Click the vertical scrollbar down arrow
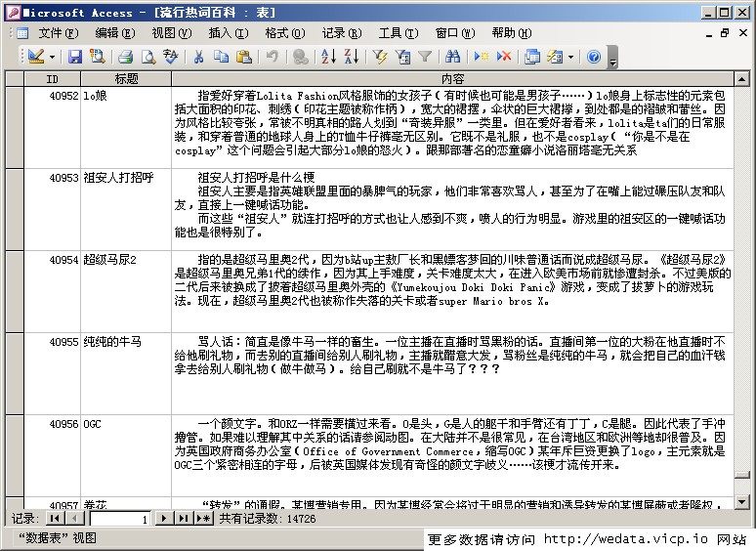The image size is (756, 551). 741,502
